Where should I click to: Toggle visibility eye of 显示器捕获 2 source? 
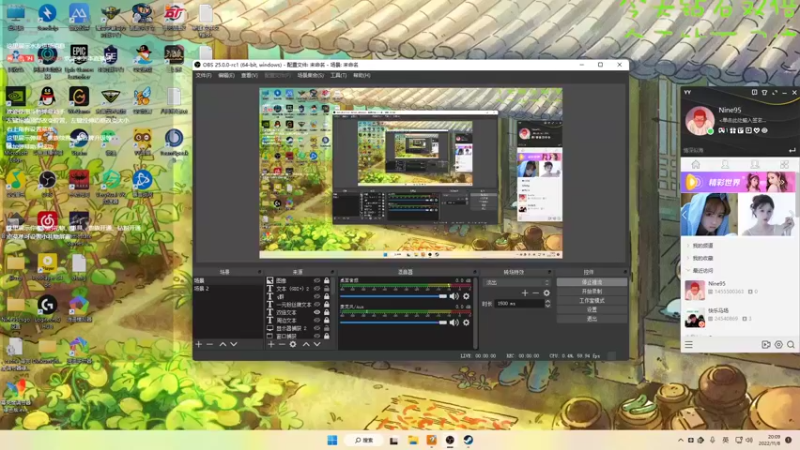317,328
